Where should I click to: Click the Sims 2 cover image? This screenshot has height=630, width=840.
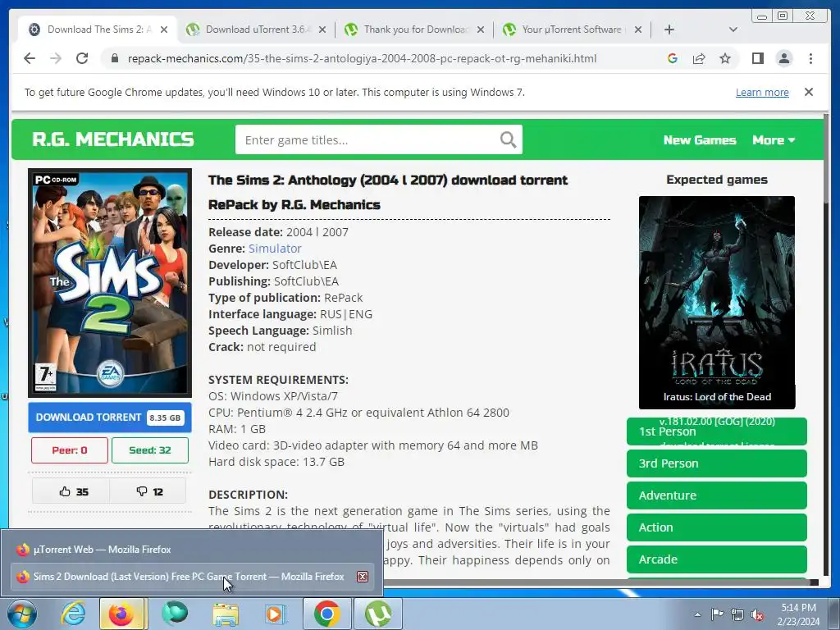point(110,283)
